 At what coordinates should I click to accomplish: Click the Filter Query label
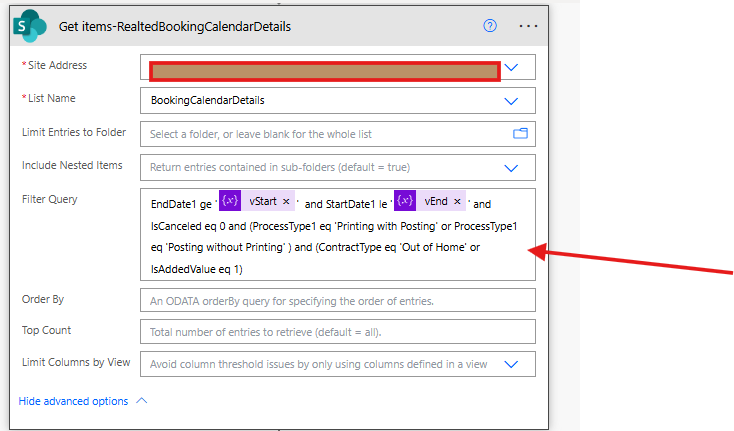[x=50, y=199]
